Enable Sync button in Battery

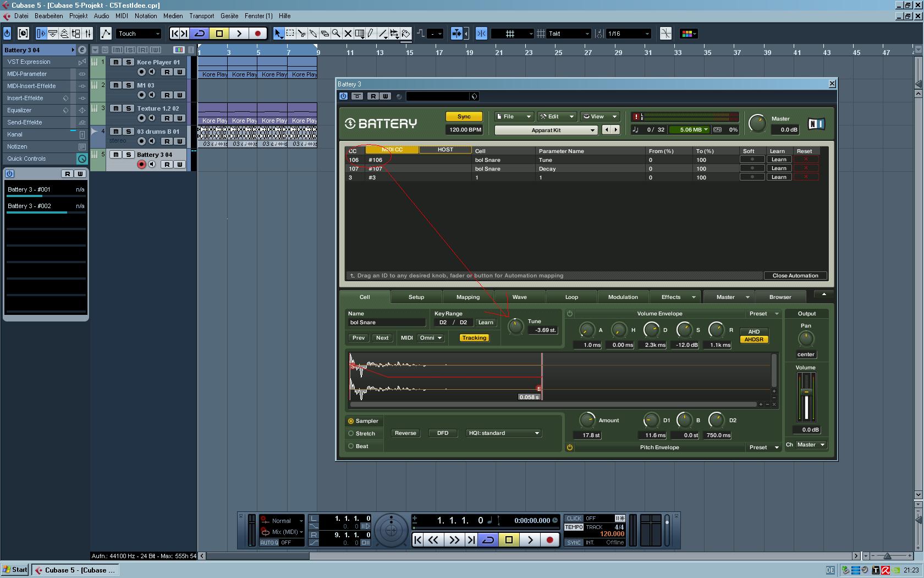[x=464, y=117]
